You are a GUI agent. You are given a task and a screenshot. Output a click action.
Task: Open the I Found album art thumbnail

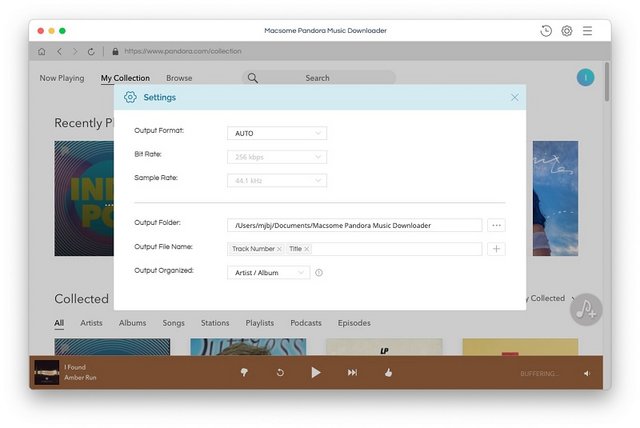pos(47,372)
